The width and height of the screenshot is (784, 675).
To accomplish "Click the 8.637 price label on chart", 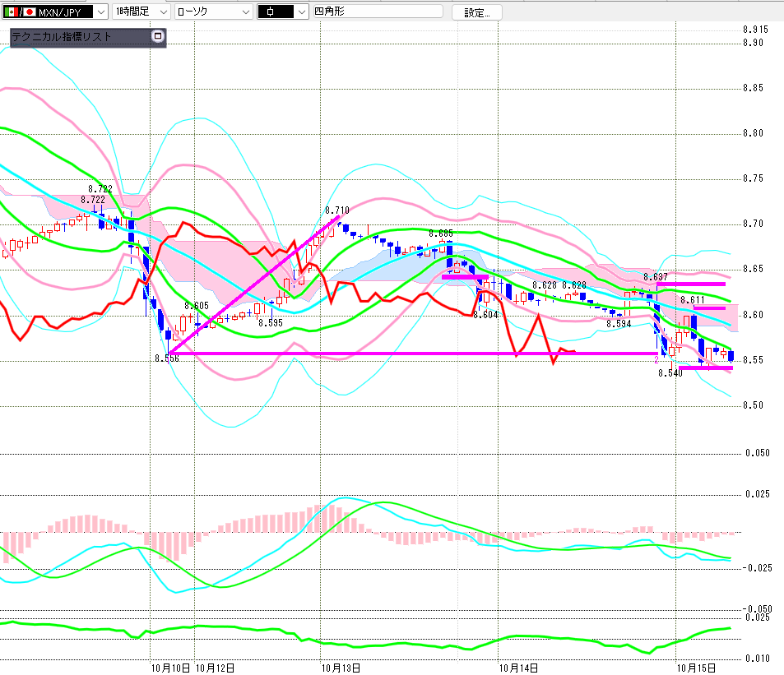I will click(x=656, y=277).
